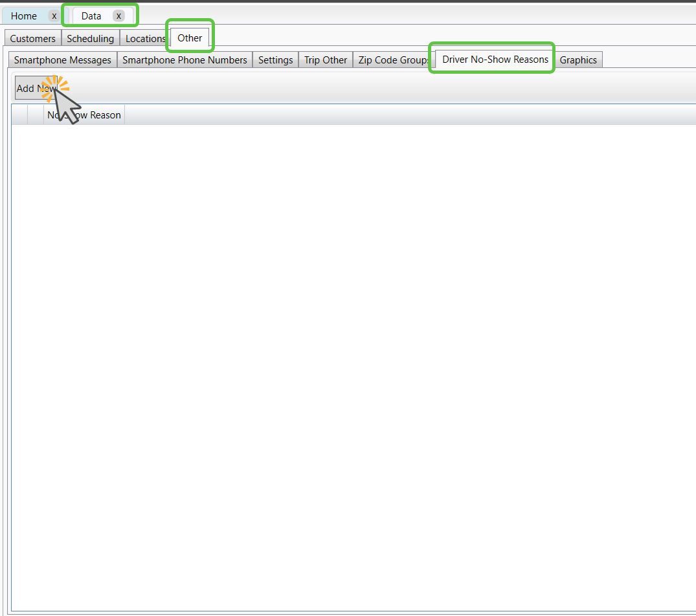
Task: Click the Add New button
Action: pyautogui.click(x=36, y=89)
